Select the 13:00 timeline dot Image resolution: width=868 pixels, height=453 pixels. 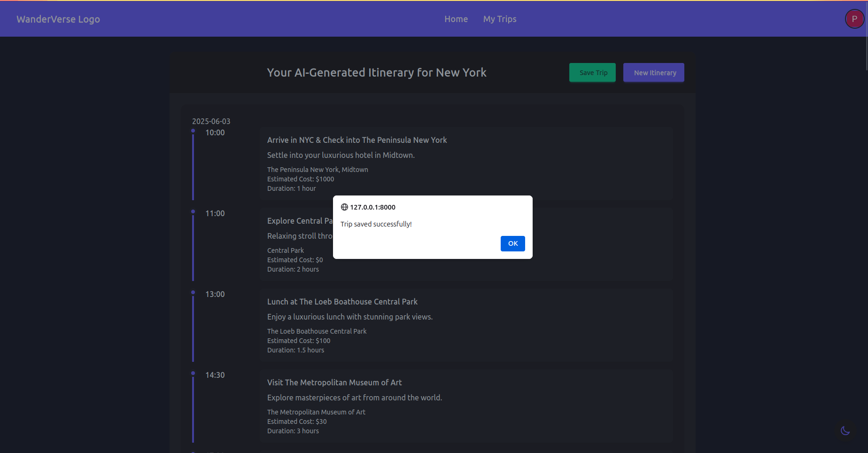pyautogui.click(x=193, y=292)
